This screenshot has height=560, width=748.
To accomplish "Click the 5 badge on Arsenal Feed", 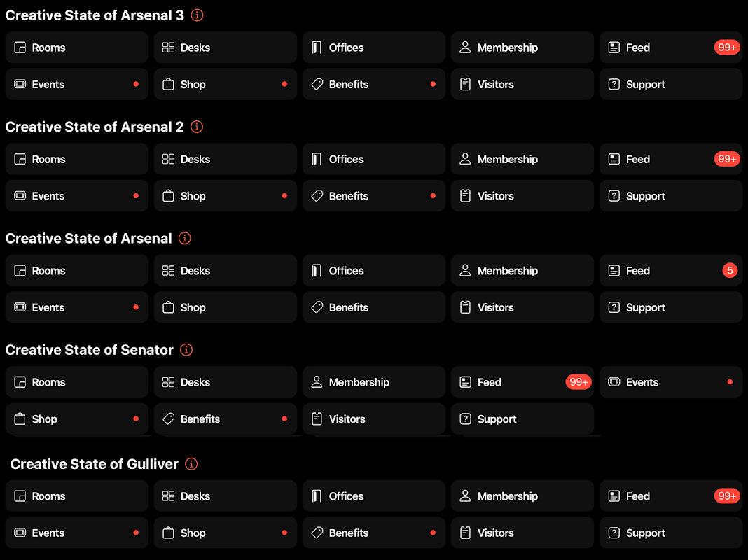I will click(730, 271).
